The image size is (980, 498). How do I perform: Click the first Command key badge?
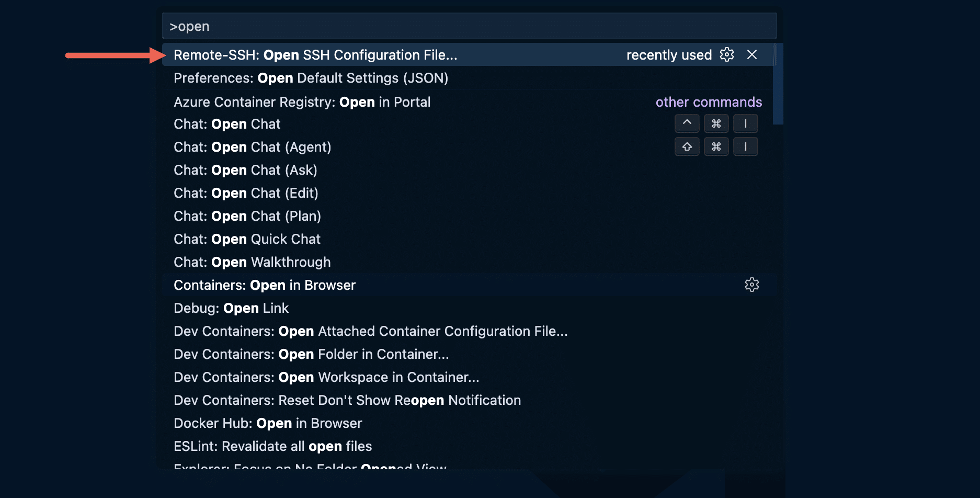716,123
